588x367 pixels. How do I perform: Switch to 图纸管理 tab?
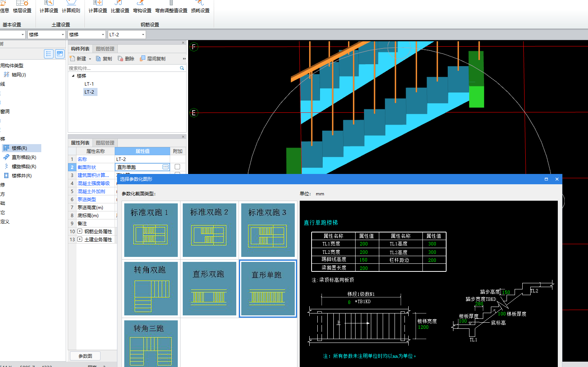pyautogui.click(x=105, y=49)
